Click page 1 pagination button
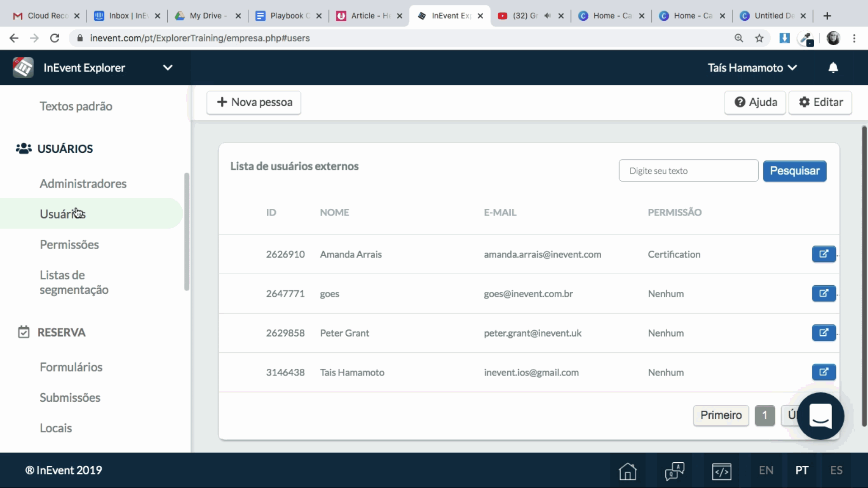The height and width of the screenshot is (488, 868). [x=764, y=415]
